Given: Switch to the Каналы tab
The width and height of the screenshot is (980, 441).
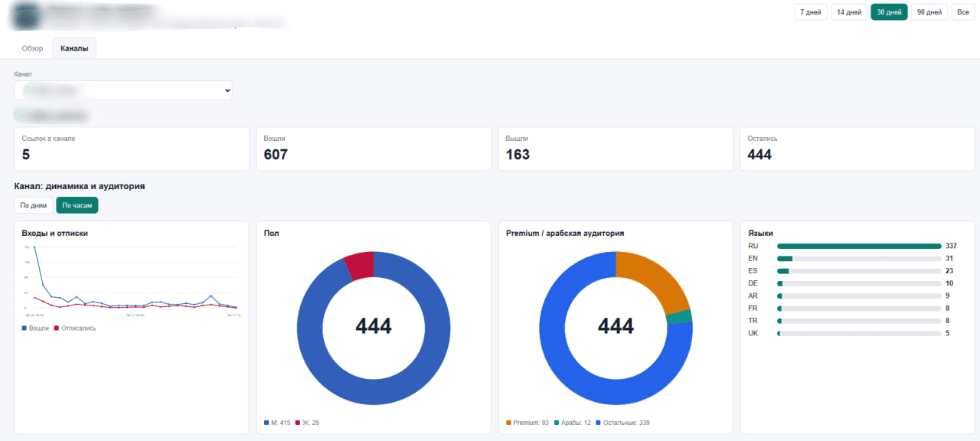Looking at the screenshot, I should pyautogui.click(x=74, y=48).
